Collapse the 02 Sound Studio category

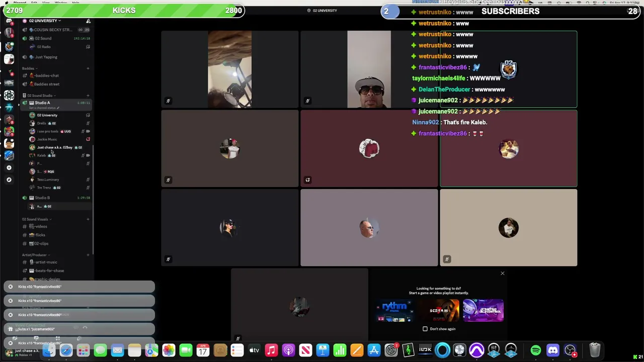[x=39, y=96]
